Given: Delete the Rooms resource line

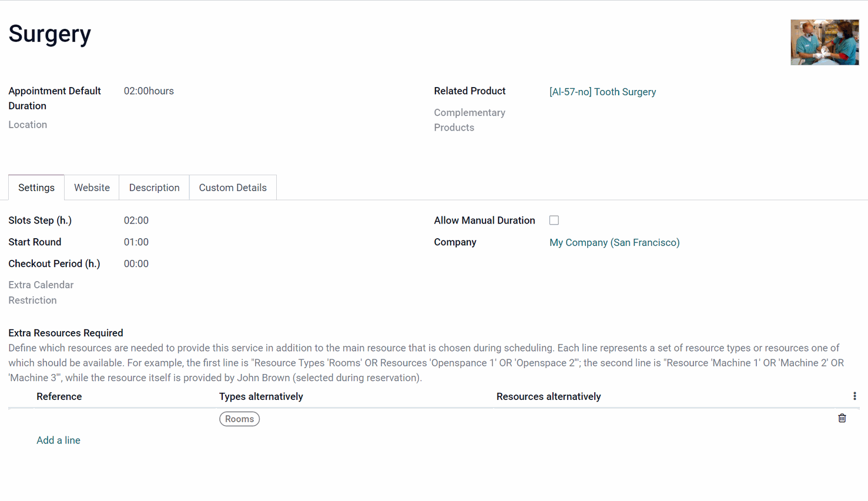Looking at the screenshot, I should [x=842, y=418].
